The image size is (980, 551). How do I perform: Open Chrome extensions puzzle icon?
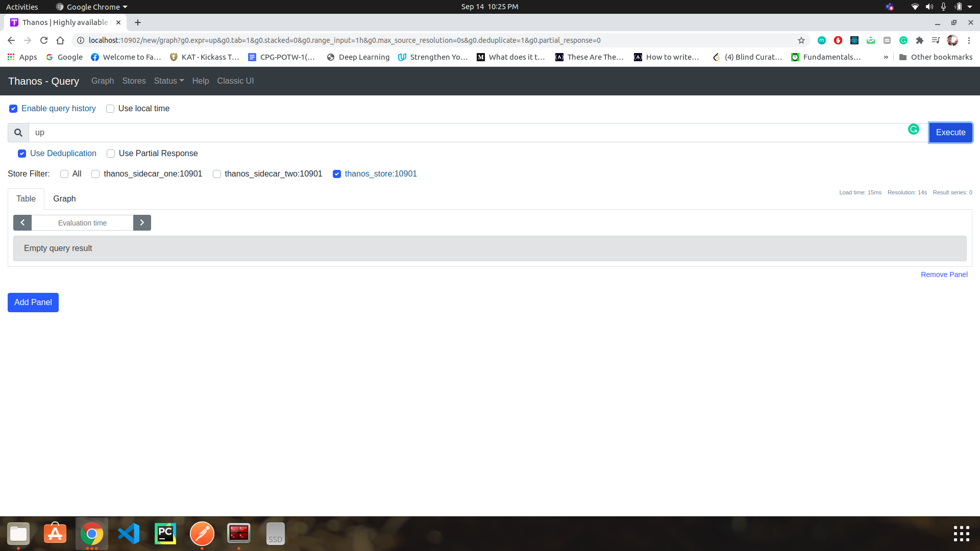[x=920, y=40]
